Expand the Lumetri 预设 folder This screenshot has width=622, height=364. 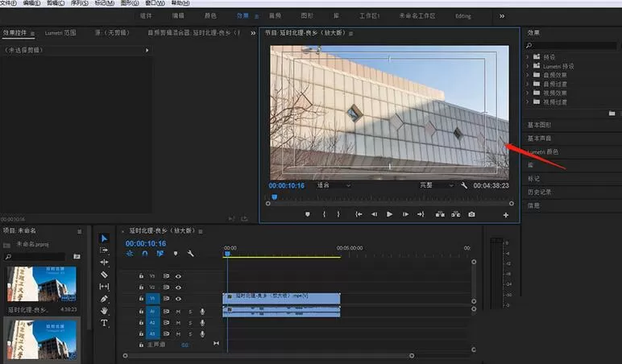click(528, 66)
